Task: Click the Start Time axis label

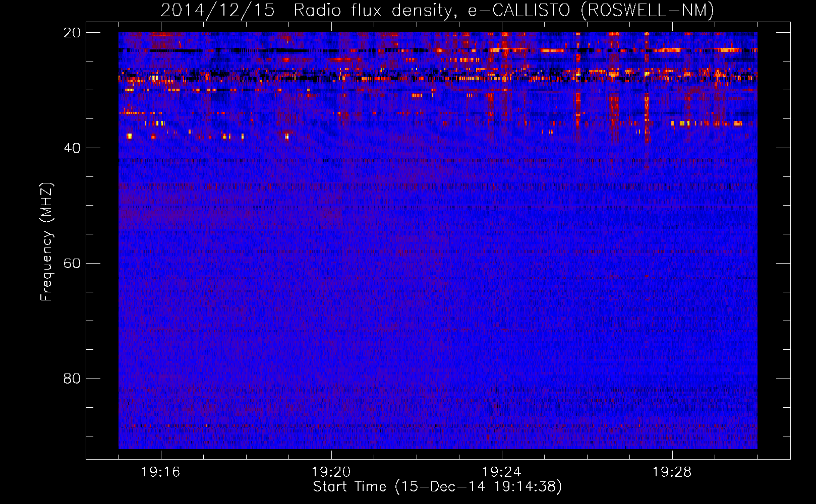Action: [x=437, y=487]
